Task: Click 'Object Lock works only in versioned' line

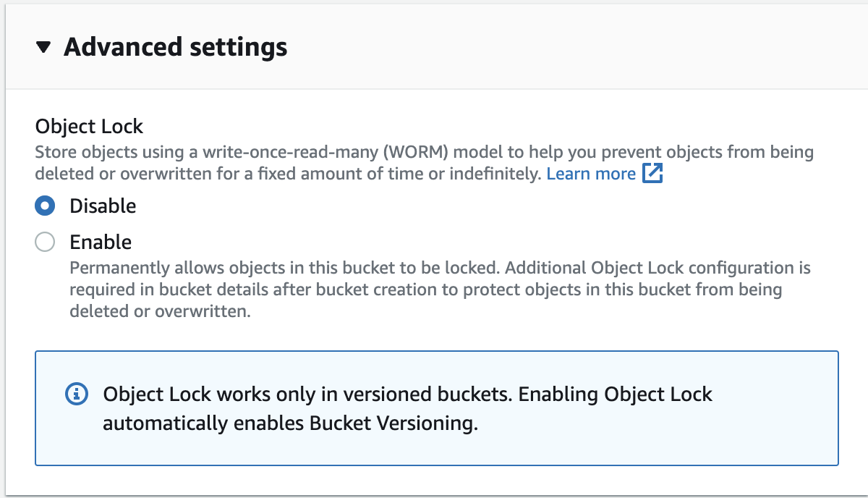Action: click(x=408, y=394)
